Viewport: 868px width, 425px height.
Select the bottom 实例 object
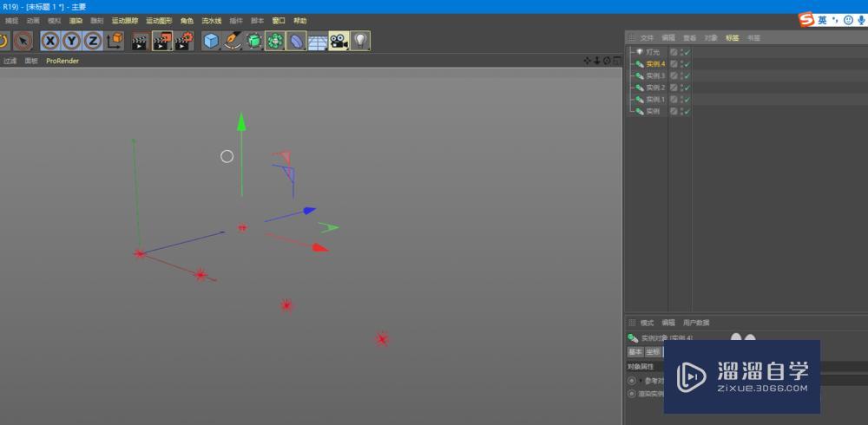click(653, 112)
